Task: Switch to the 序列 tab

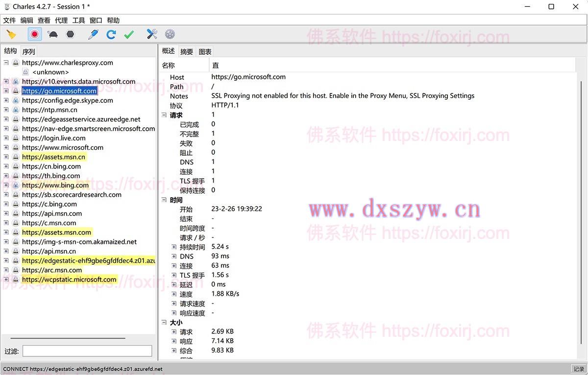Action: 28,51
